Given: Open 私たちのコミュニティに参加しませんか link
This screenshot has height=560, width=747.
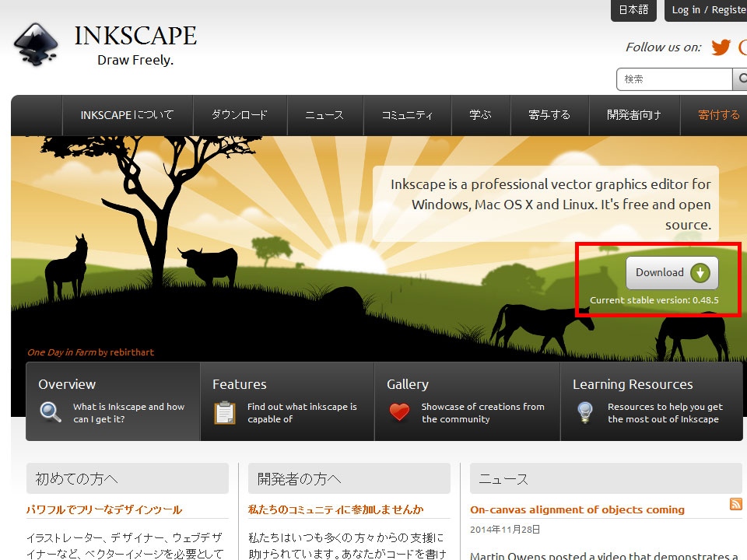Looking at the screenshot, I should pos(335,510).
